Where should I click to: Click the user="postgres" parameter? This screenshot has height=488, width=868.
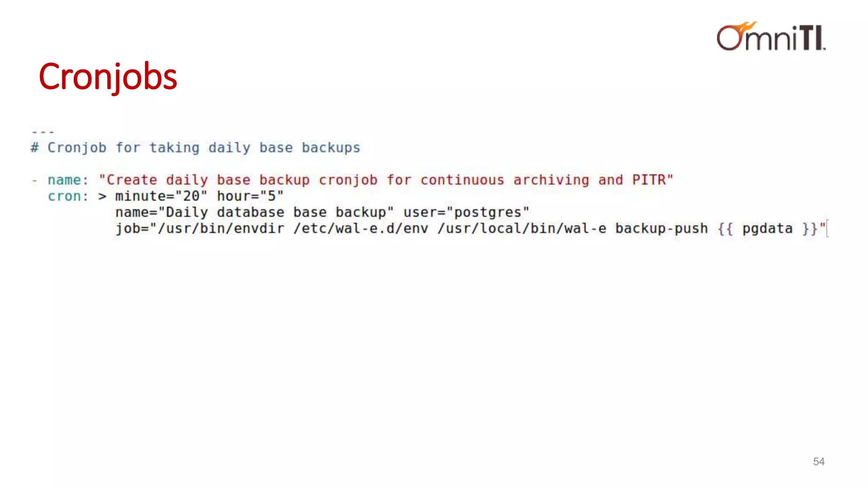point(466,212)
